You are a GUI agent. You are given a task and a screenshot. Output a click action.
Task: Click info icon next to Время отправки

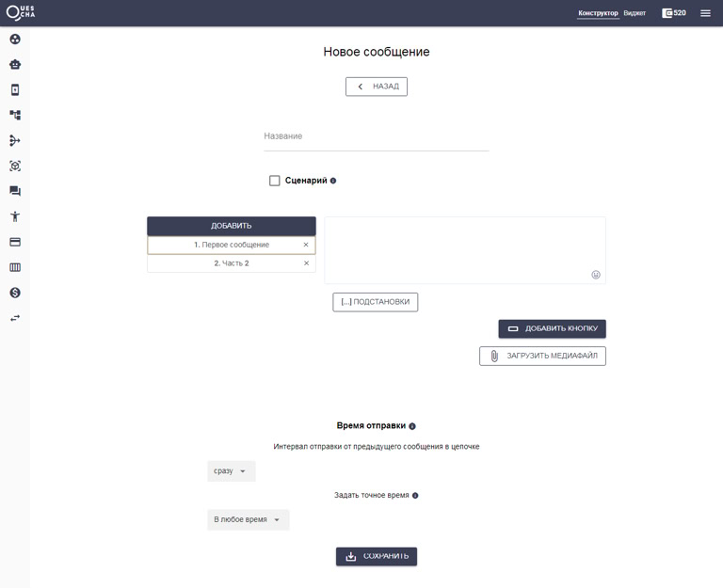(x=412, y=426)
